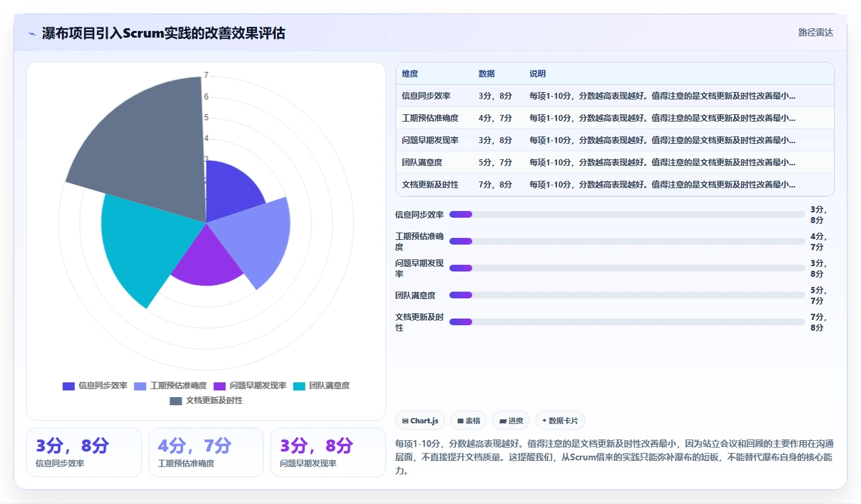This screenshot has height=504, width=861.
Task: Toggle 工期预估准确度 legend swatch
Action: pyautogui.click(x=140, y=386)
